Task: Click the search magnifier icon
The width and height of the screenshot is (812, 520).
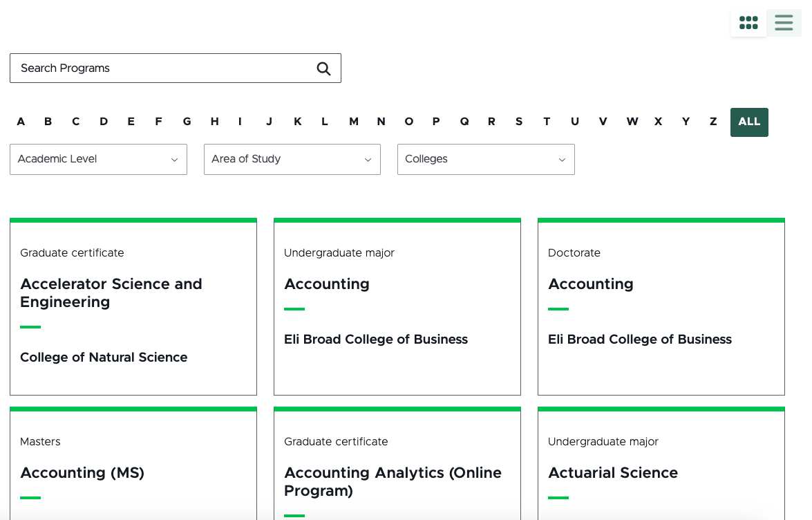Action: tap(323, 68)
